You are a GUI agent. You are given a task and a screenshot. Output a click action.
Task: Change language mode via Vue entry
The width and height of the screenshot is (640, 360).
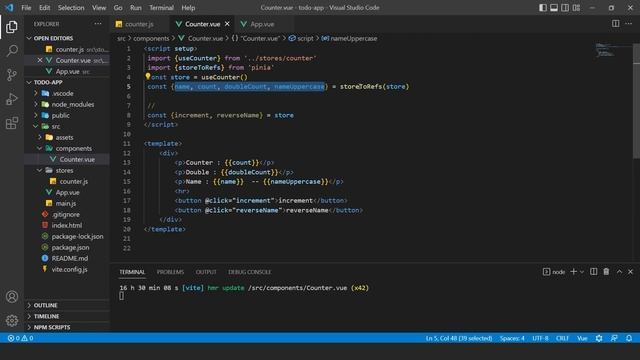pos(582,338)
